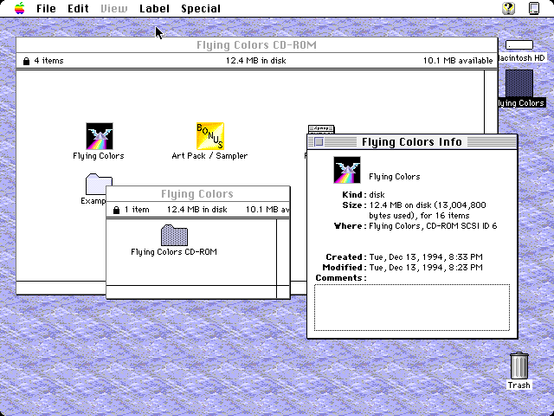
Task: Click the "Flying Colors CD-ROM" folder name label
Action: tap(174, 252)
